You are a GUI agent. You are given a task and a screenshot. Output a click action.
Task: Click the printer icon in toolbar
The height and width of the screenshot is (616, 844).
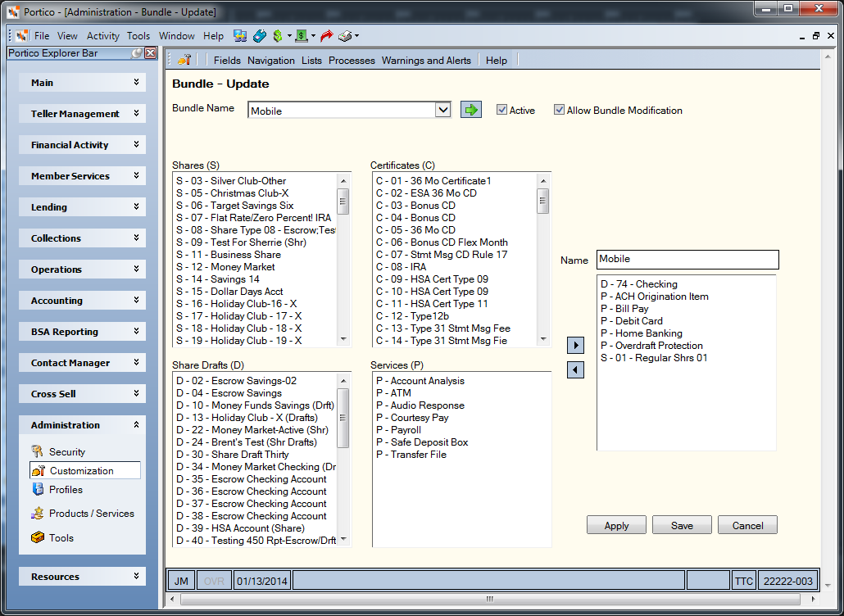click(x=345, y=36)
